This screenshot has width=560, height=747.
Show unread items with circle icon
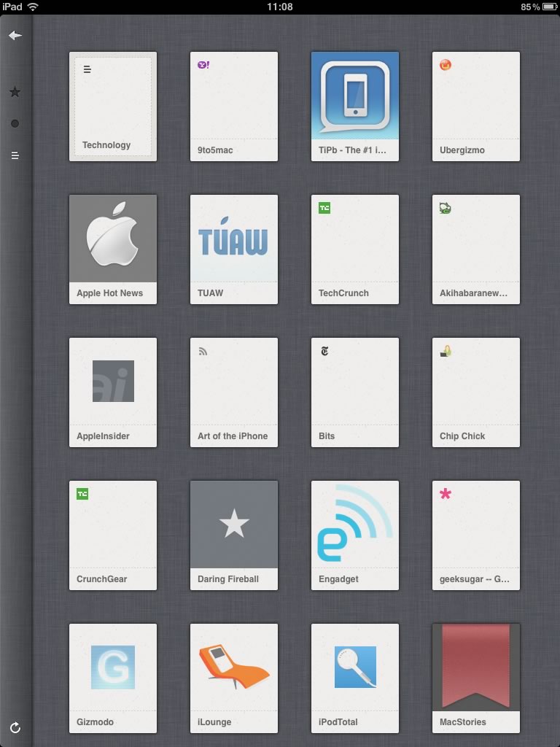[15, 123]
